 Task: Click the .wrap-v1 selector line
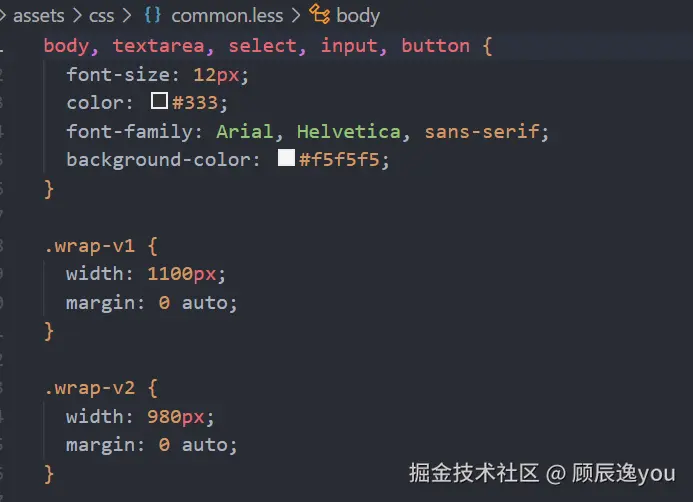click(102, 246)
